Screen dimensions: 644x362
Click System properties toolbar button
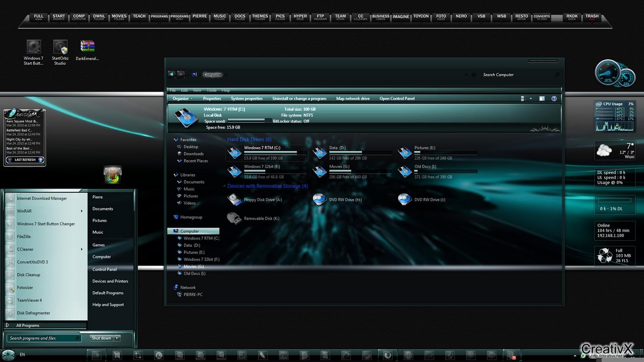tap(247, 99)
